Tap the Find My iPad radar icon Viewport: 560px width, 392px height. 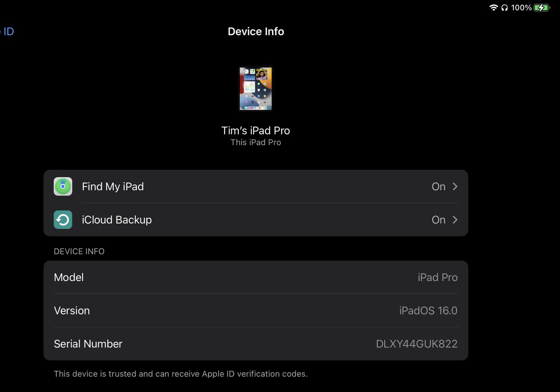click(x=63, y=186)
